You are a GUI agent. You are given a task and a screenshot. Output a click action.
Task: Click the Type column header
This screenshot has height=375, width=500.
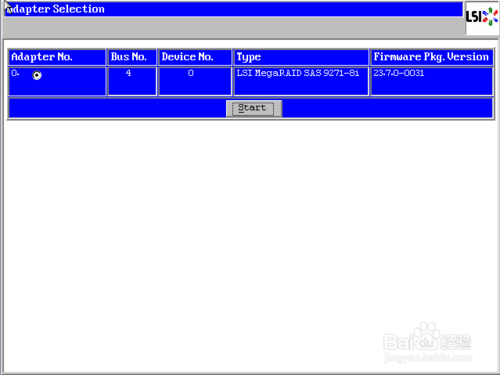point(301,57)
